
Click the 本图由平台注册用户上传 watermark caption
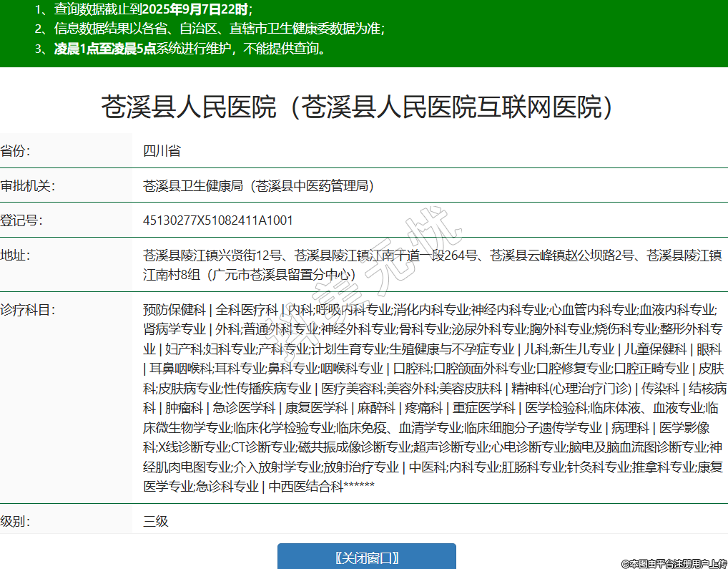tap(674, 563)
